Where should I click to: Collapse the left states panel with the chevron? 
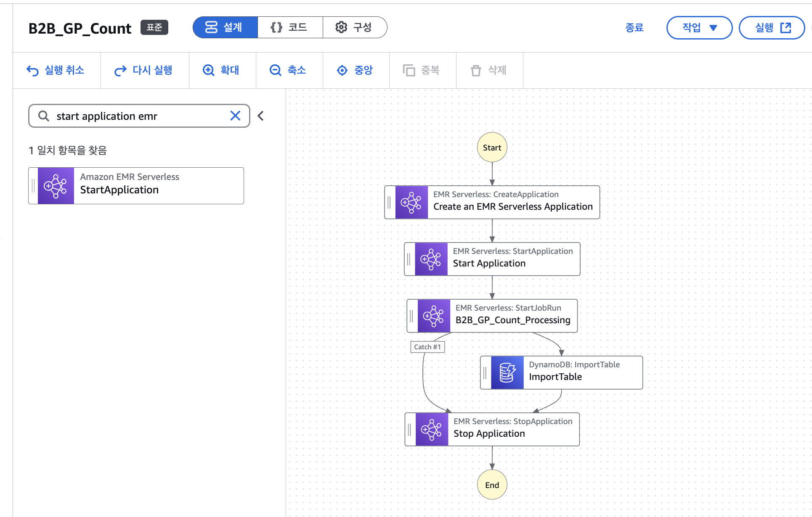(261, 116)
